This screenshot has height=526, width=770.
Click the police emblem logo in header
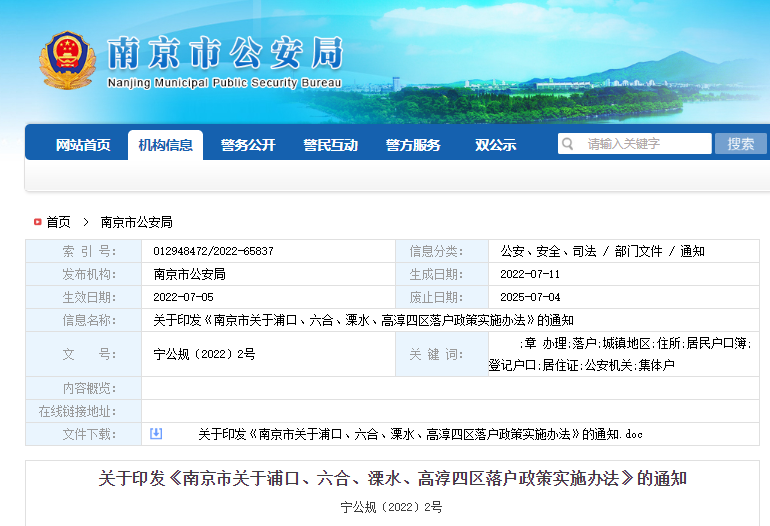tap(67, 60)
